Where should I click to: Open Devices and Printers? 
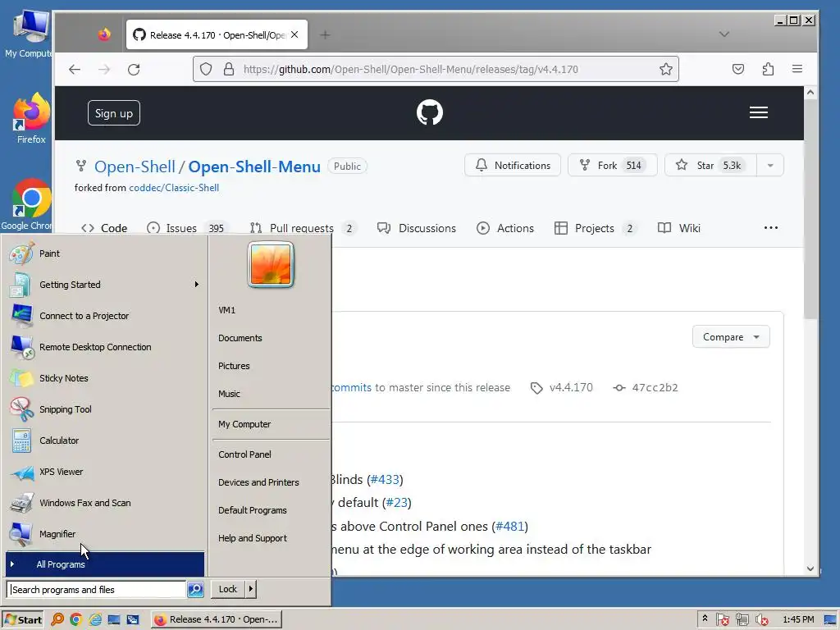click(271, 482)
